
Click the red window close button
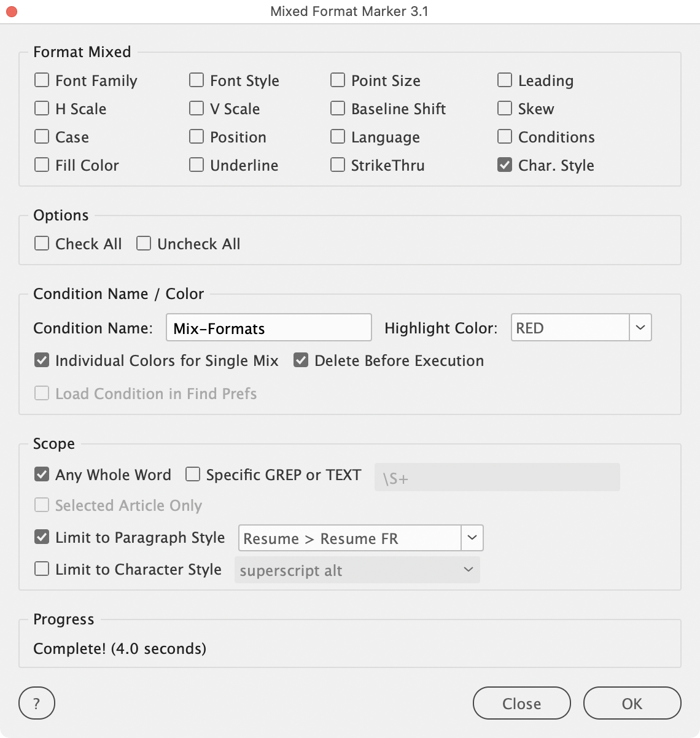(12, 12)
